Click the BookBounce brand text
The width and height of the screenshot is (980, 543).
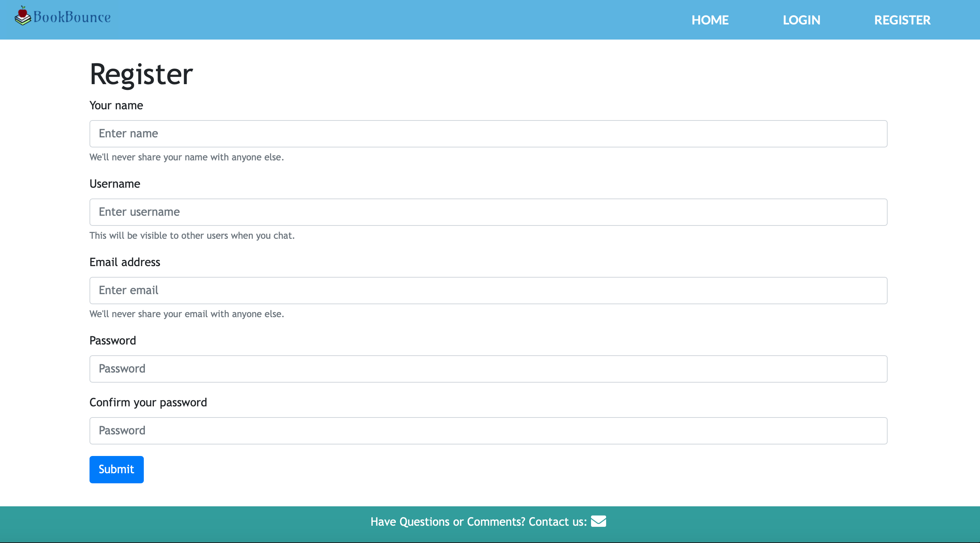(x=72, y=17)
